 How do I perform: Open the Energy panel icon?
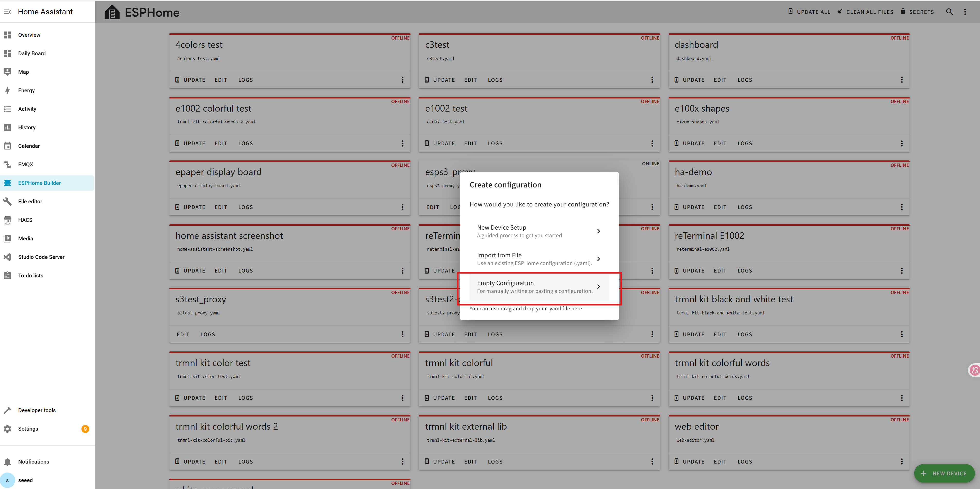click(8, 90)
